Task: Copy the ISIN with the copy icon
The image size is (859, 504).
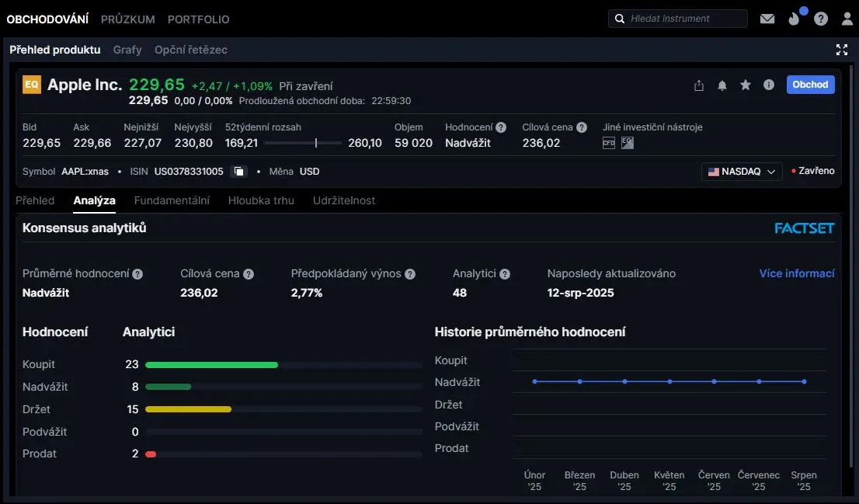Action: click(x=239, y=172)
